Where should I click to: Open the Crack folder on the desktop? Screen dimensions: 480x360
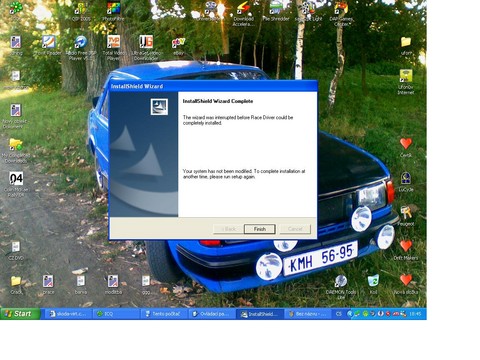pos(16,285)
